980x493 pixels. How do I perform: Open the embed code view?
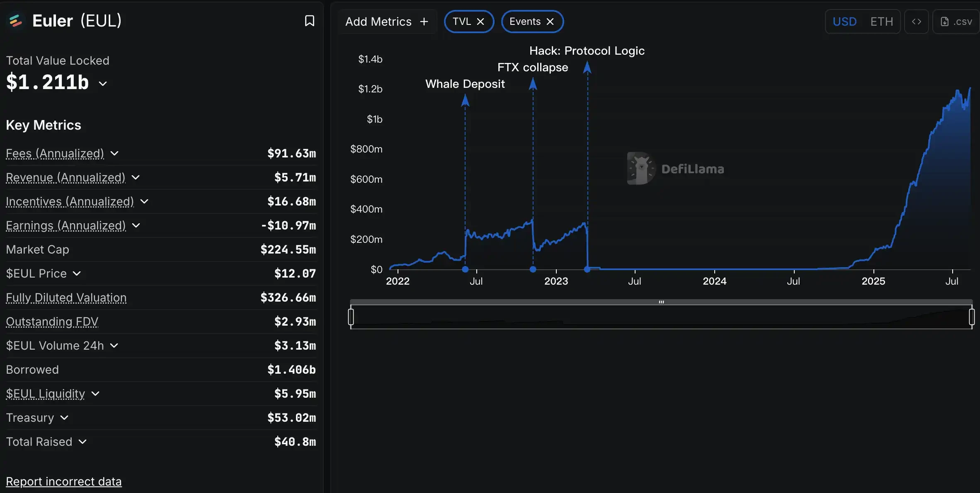coord(917,22)
